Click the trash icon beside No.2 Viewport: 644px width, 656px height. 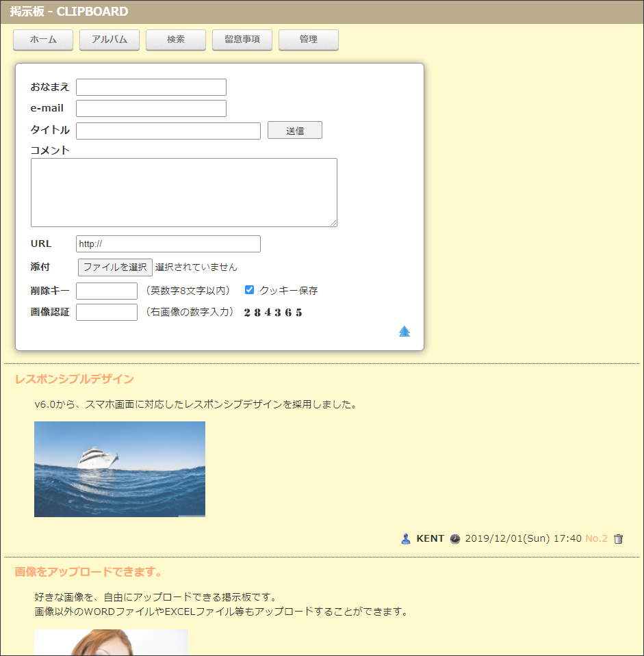pyautogui.click(x=619, y=539)
